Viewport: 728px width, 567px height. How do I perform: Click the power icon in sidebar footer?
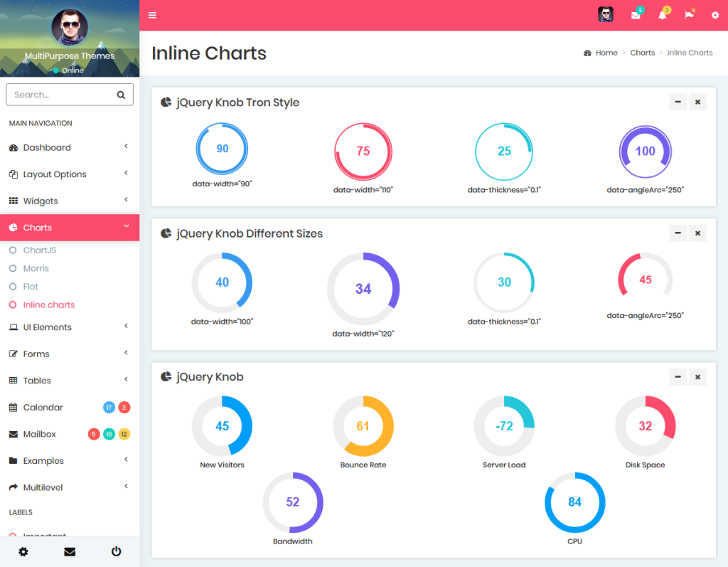click(x=116, y=551)
